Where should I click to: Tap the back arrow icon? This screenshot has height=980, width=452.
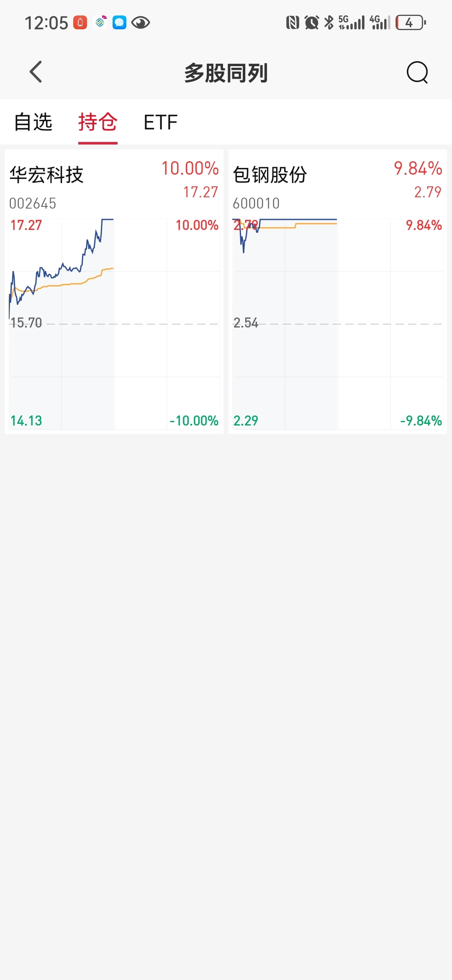(36, 72)
